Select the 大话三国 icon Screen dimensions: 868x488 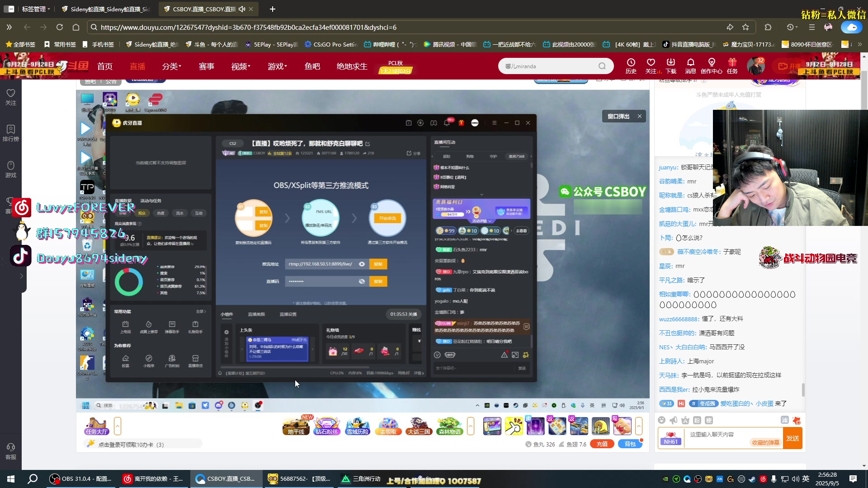pos(419,426)
